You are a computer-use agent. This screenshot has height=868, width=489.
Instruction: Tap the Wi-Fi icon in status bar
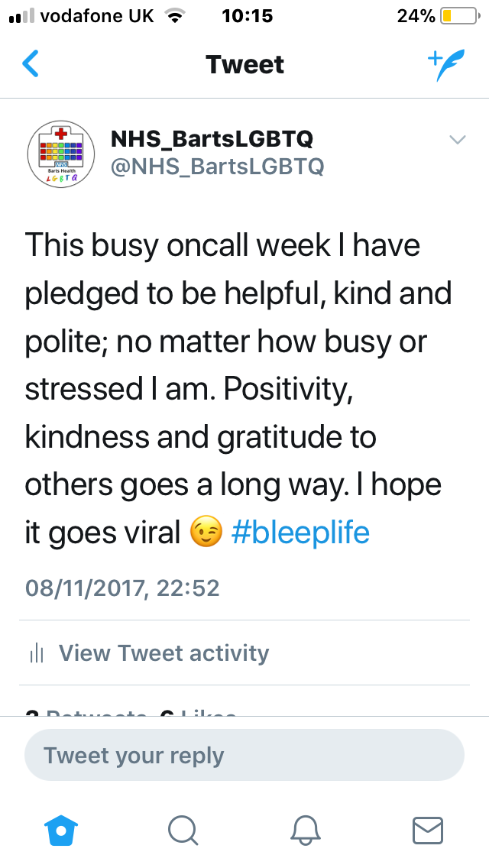(x=175, y=17)
